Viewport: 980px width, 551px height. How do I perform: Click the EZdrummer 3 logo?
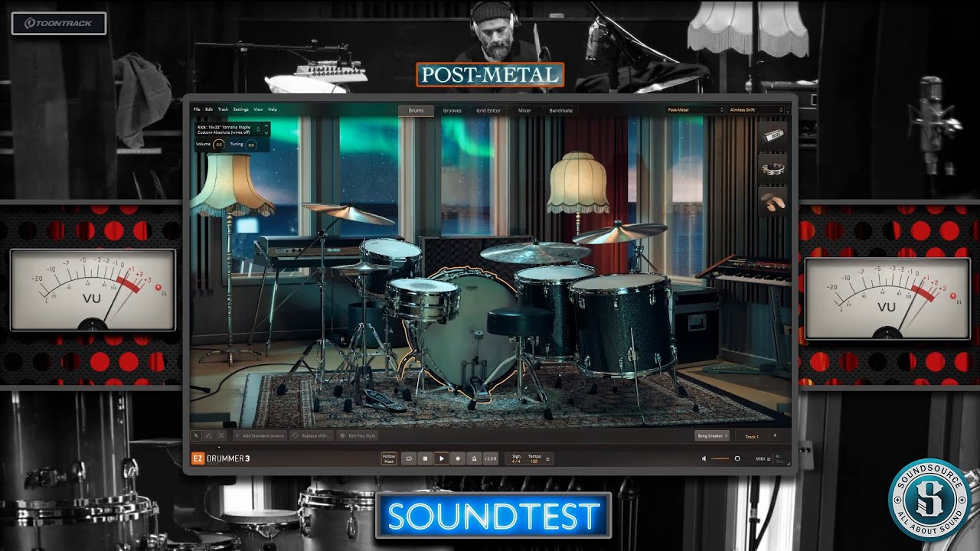pos(221,458)
